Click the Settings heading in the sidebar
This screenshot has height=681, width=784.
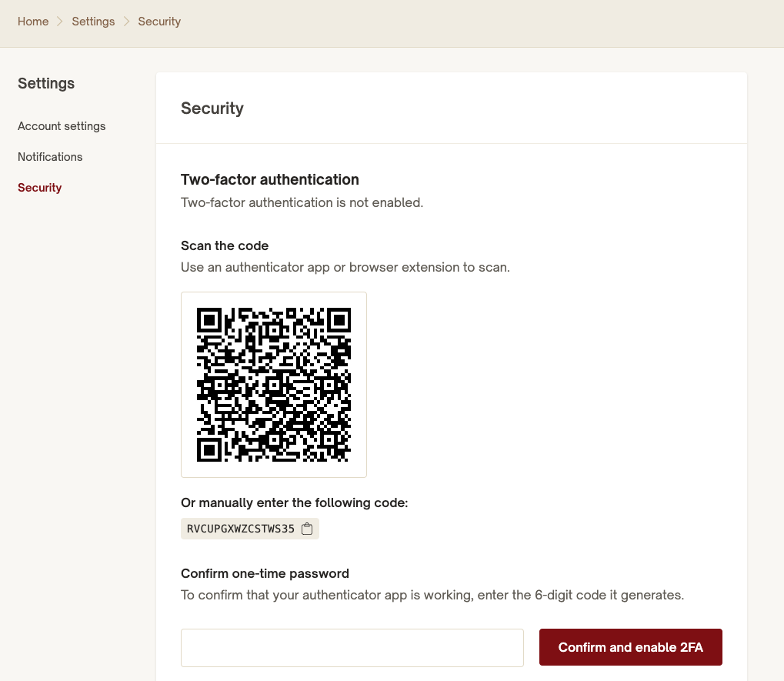pos(46,83)
